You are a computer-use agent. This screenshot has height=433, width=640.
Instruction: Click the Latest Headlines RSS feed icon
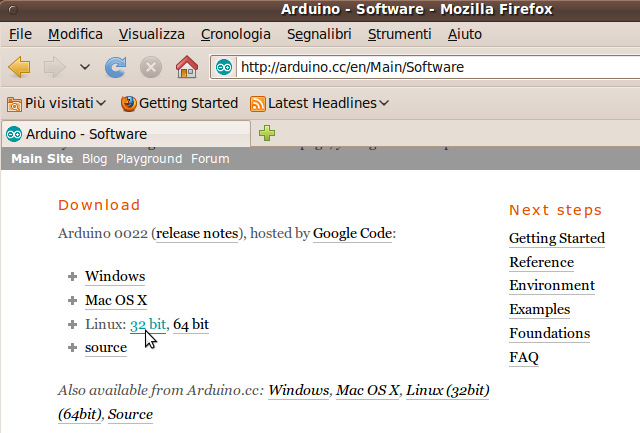pos(258,103)
